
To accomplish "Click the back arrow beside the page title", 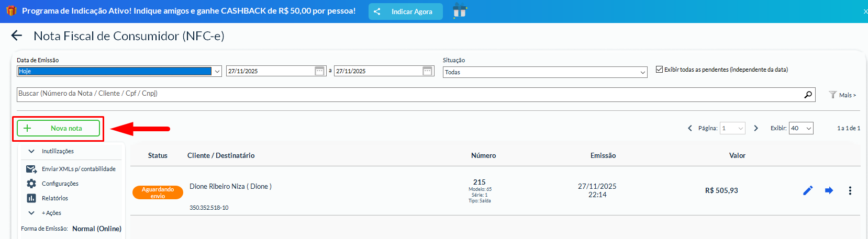I will (x=17, y=36).
